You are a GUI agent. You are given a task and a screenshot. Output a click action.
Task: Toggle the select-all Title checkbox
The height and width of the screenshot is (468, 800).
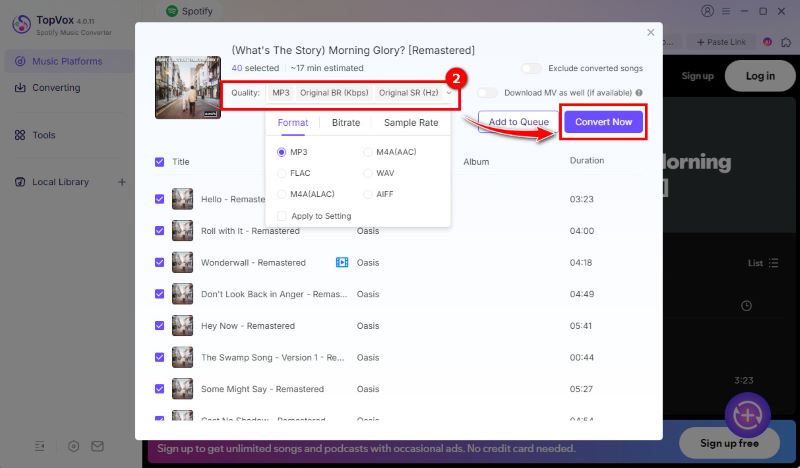click(160, 162)
